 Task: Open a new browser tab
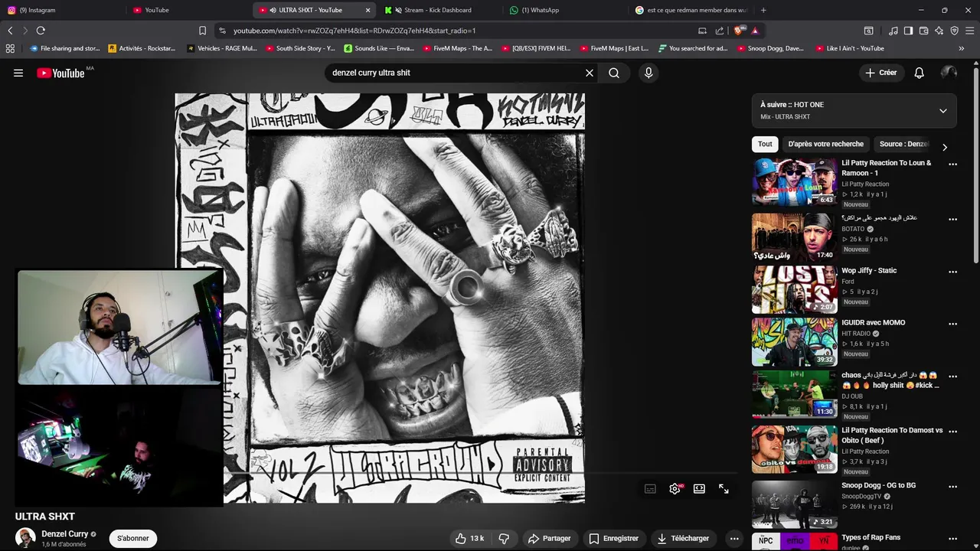pos(763,10)
